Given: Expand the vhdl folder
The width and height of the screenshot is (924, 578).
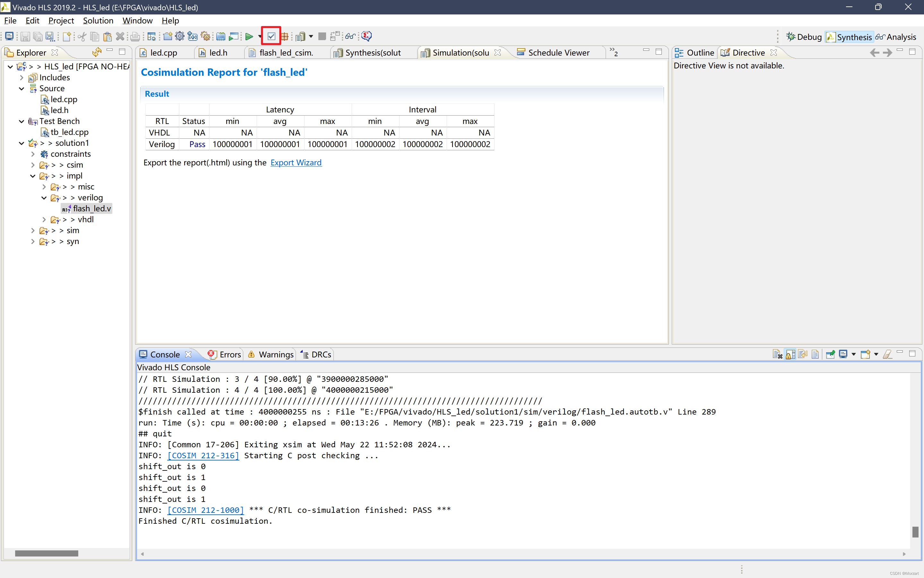Looking at the screenshot, I should coord(44,220).
